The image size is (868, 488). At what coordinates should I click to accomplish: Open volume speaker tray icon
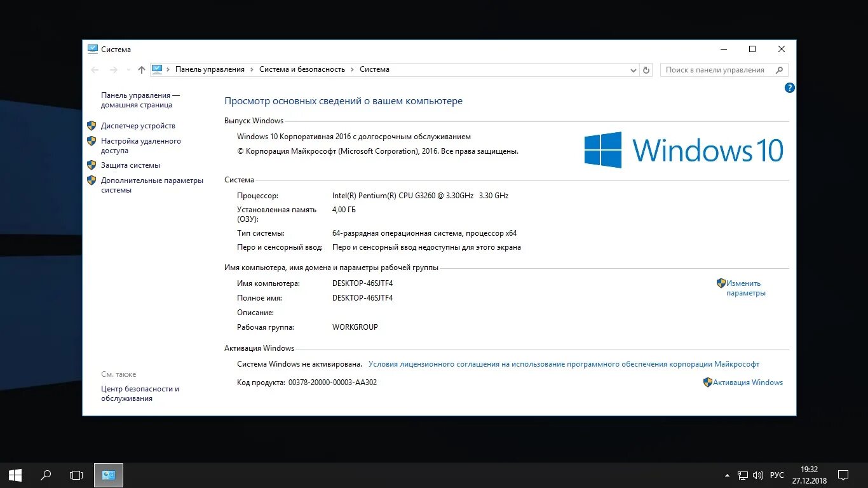point(758,475)
